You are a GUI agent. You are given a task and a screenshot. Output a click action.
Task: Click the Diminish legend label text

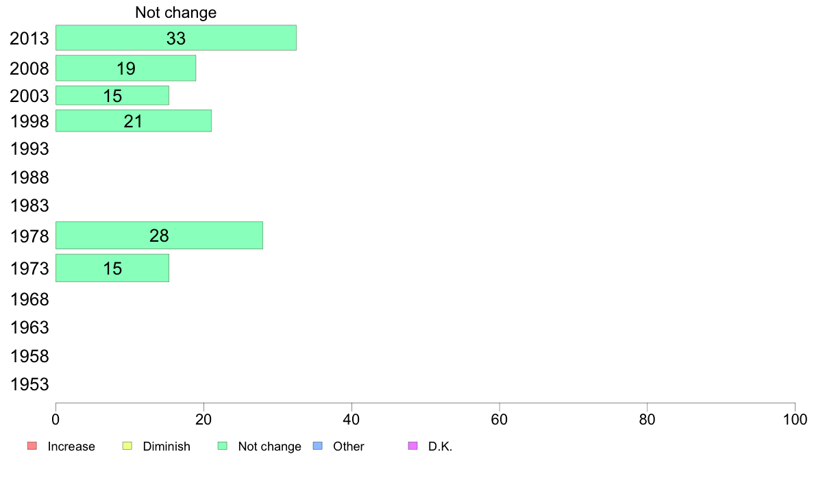coord(166,446)
